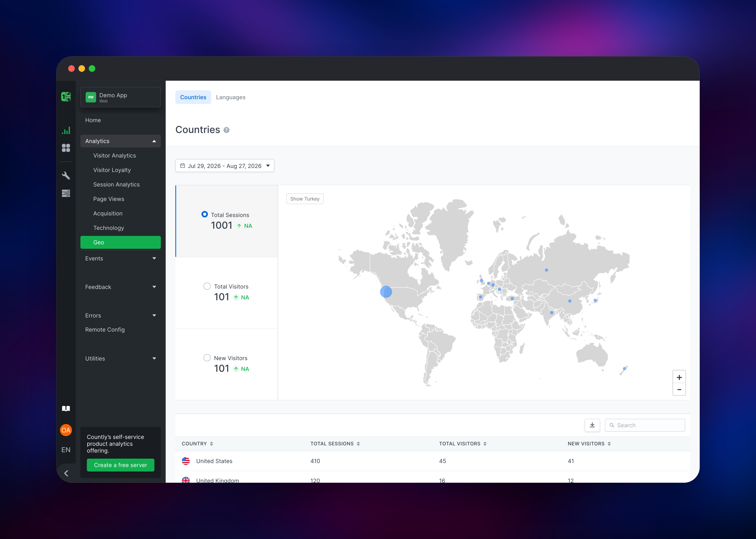Click the 41 new visitors value
This screenshot has width=756, height=539.
(x=571, y=461)
